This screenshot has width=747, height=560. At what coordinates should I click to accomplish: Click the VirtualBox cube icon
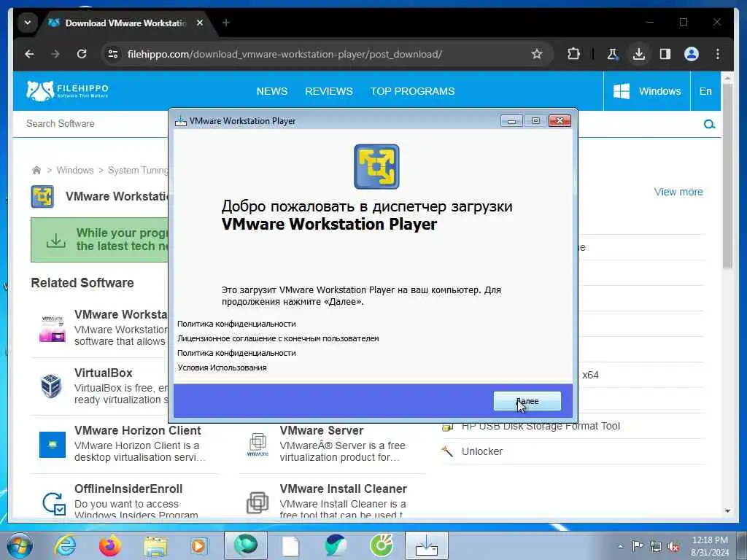click(52, 386)
